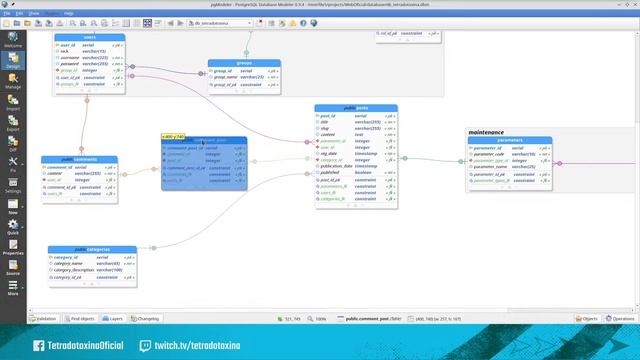Click the maintenance schema label

coord(486,132)
